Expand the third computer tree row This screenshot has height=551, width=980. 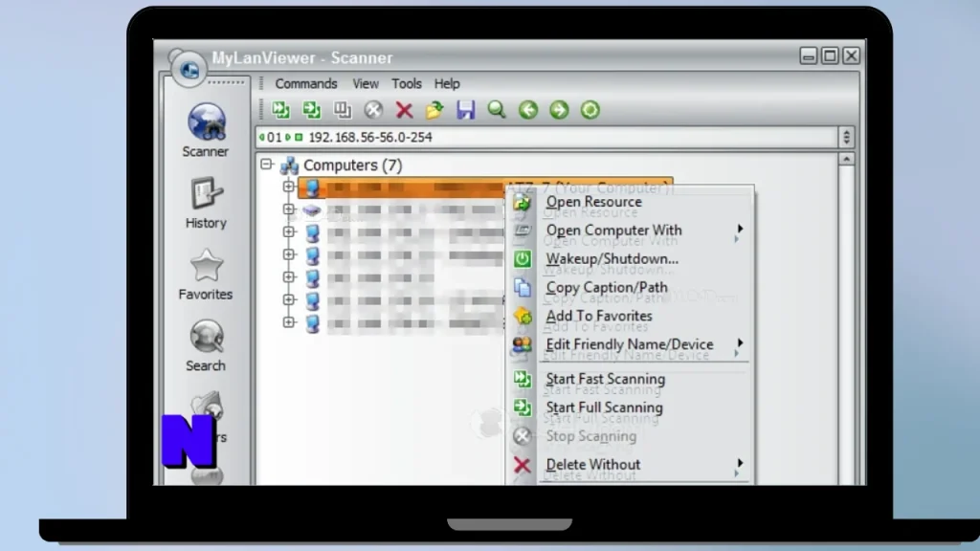[x=289, y=231]
